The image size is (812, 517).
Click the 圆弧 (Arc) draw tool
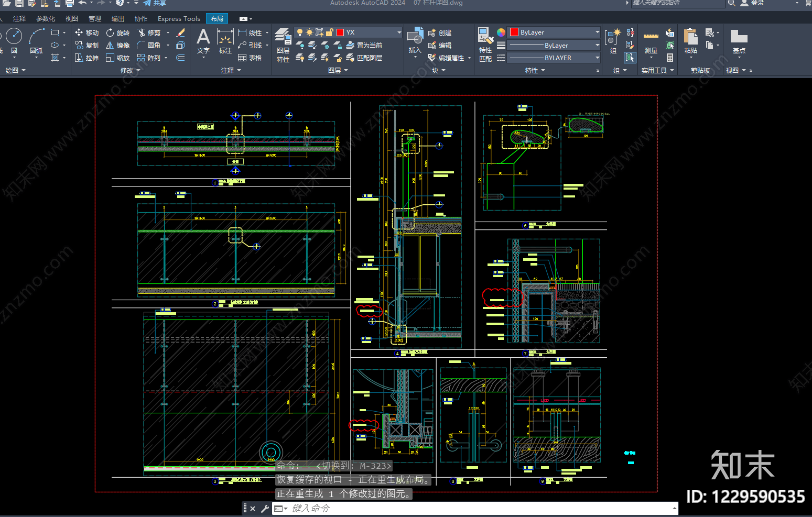click(36, 41)
